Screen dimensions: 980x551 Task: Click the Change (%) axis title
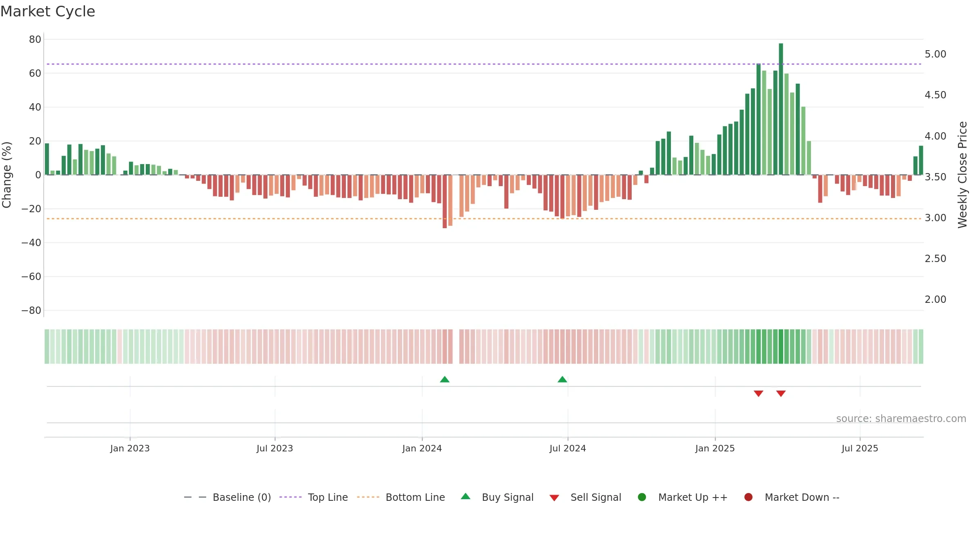[7, 175]
